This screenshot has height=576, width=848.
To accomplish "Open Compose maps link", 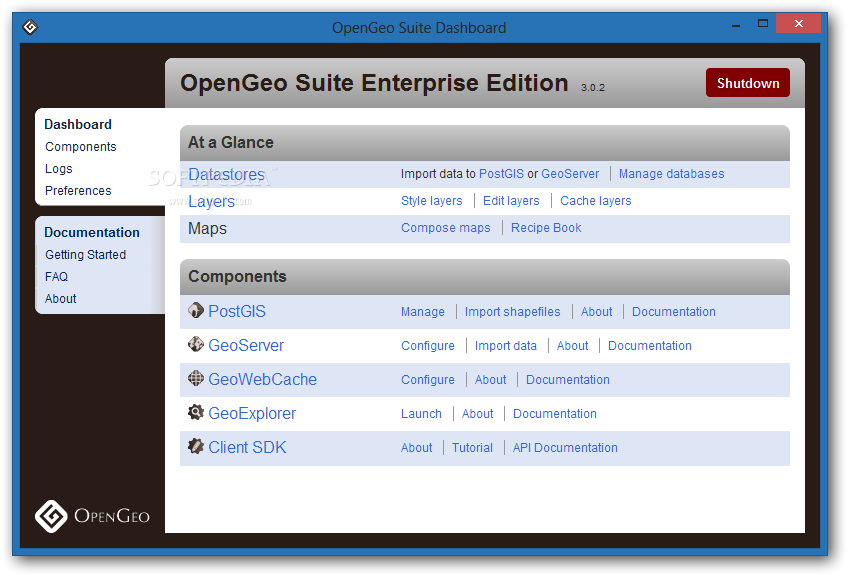I will (x=446, y=228).
